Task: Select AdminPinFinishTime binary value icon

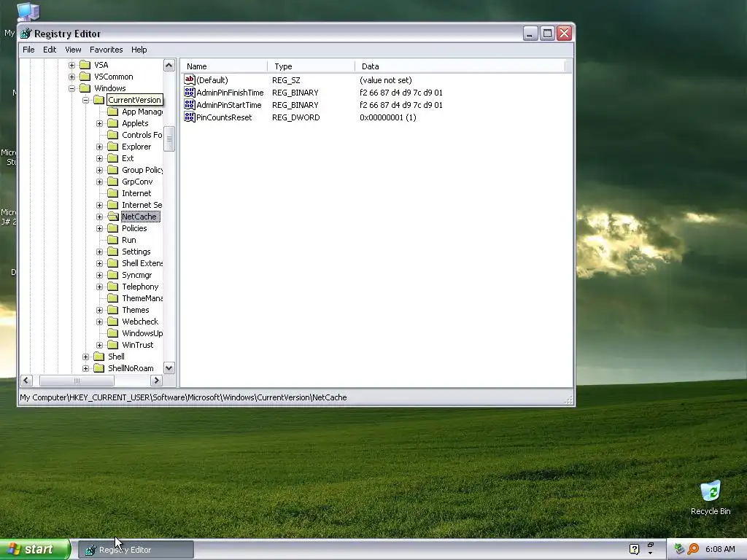Action: click(x=190, y=92)
